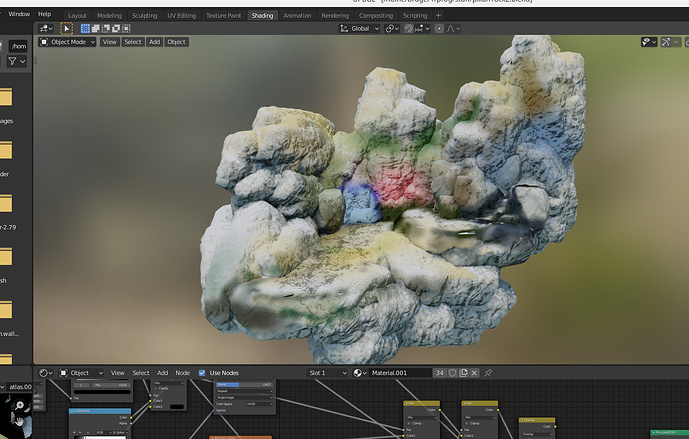Screen dimensions: 689x439
Task: Switch to the Animation workspace tab
Action: pos(297,15)
